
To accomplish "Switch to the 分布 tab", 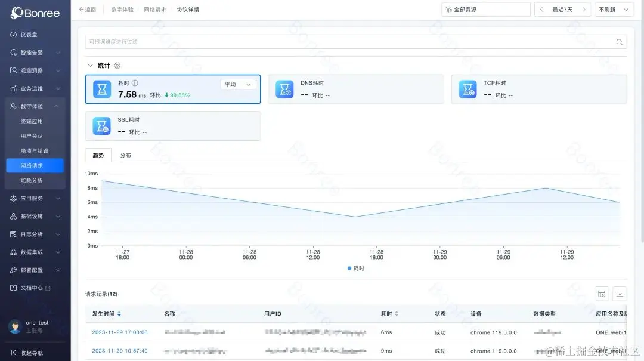I will point(125,155).
